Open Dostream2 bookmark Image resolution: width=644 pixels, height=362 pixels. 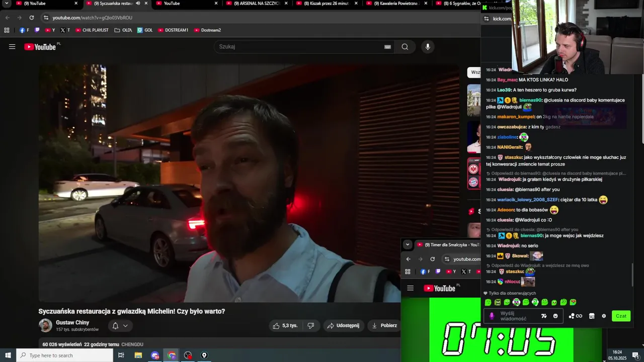click(x=207, y=30)
